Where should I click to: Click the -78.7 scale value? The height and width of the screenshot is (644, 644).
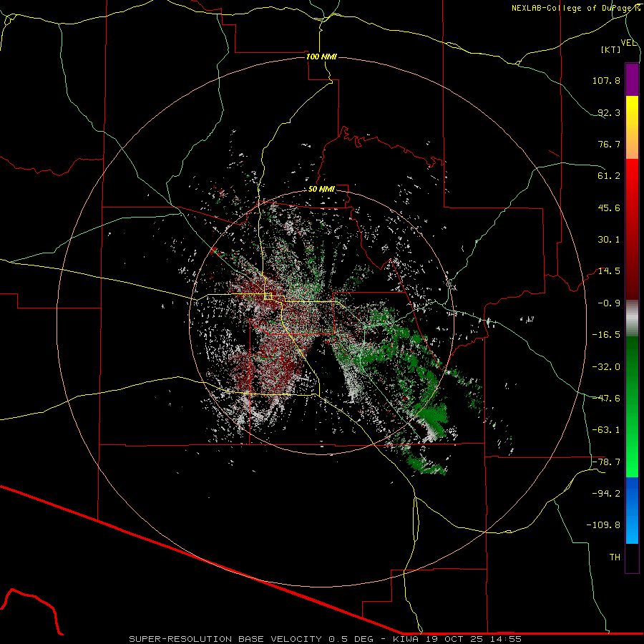(606, 462)
